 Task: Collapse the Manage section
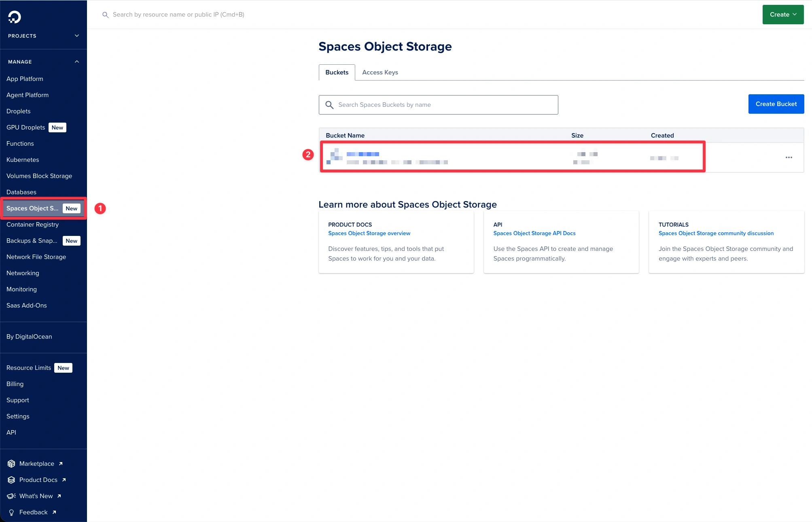tap(76, 61)
